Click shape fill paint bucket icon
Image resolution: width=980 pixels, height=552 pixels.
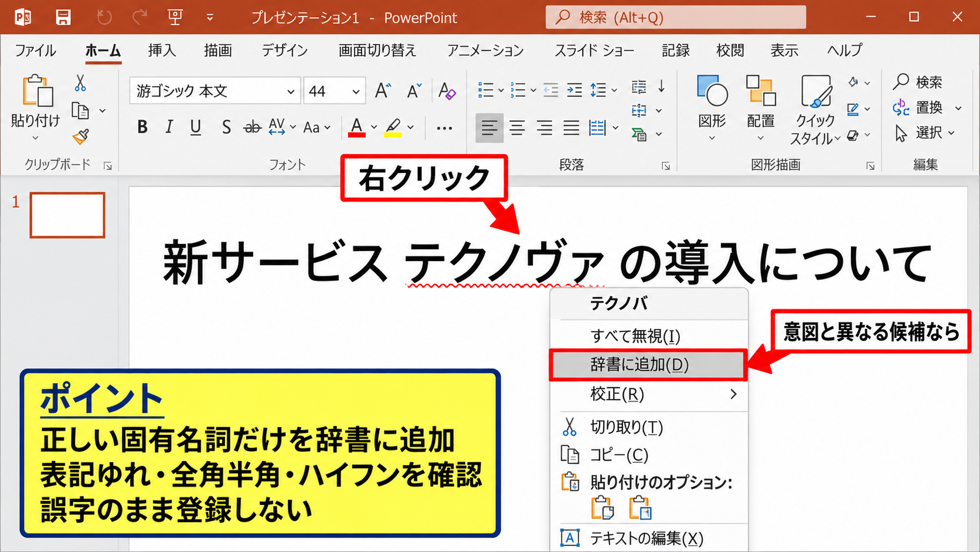tap(853, 82)
